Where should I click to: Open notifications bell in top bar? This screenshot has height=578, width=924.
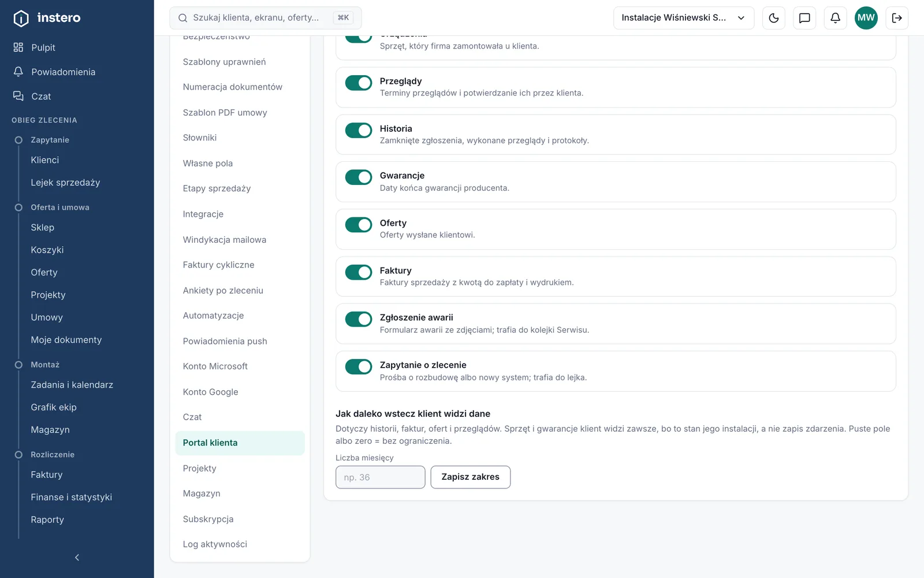pyautogui.click(x=835, y=18)
